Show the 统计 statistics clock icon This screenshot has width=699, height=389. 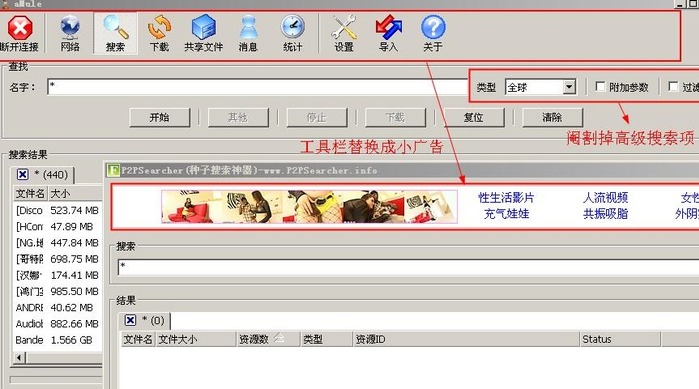(x=292, y=27)
